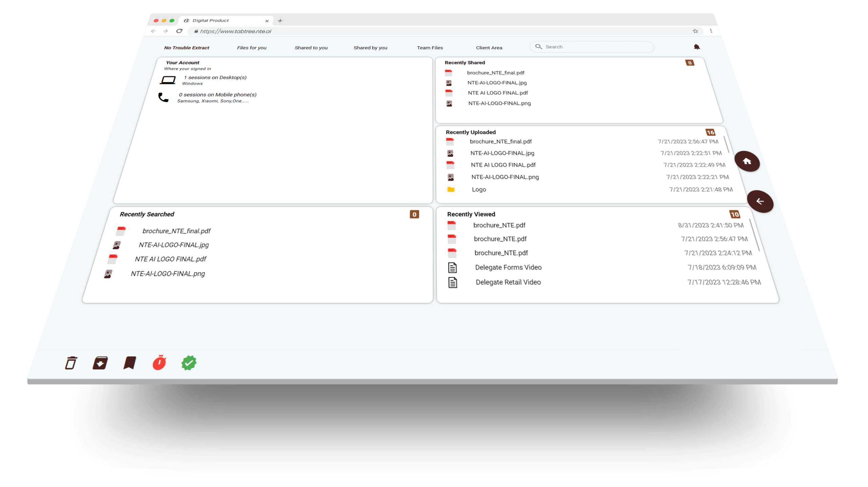Image resolution: width=868 pixels, height=487 pixels.
Task: Open the archive download box icon
Action: click(x=100, y=363)
